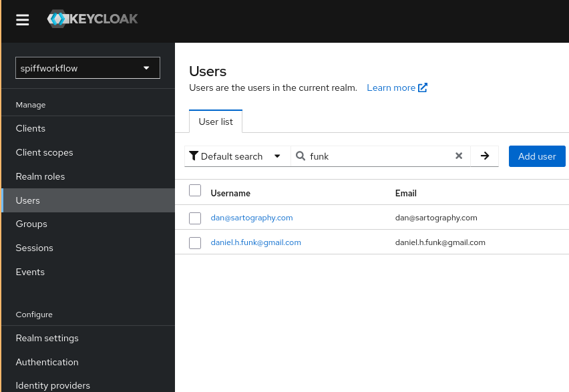Image resolution: width=569 pixels, height=392 pixels.
Task: Click the Keycloak logo
Action: (x=93, y=19)
